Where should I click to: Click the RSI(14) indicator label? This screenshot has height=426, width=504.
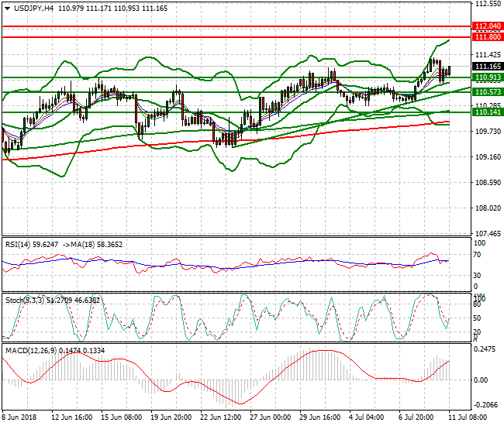(x=20, y=244)
